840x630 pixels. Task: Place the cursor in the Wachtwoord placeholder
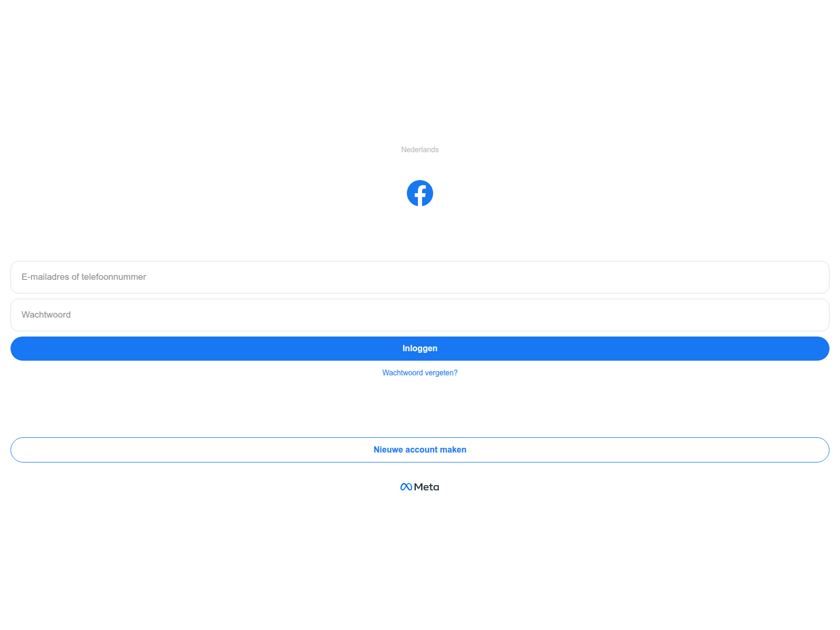click(46, 315)
